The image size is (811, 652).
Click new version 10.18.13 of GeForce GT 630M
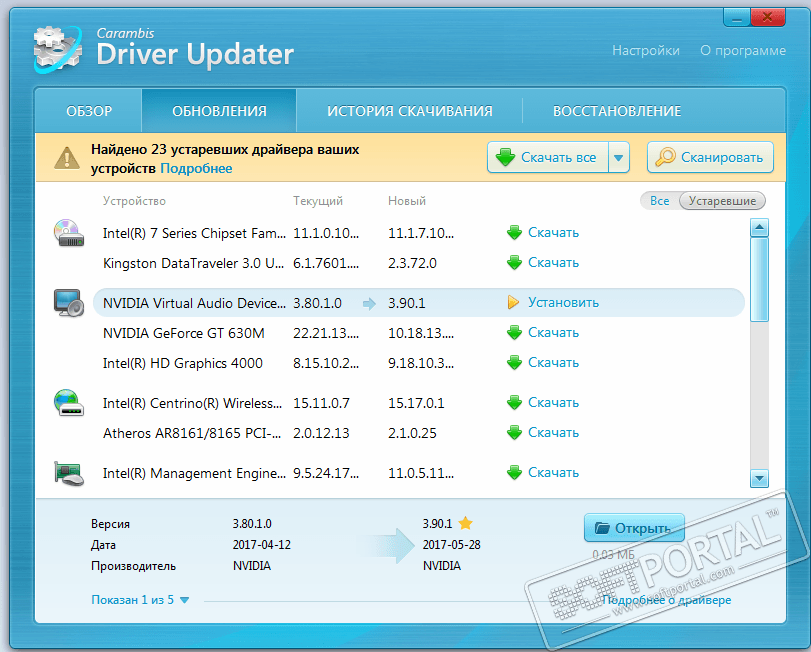pos(420,333)
